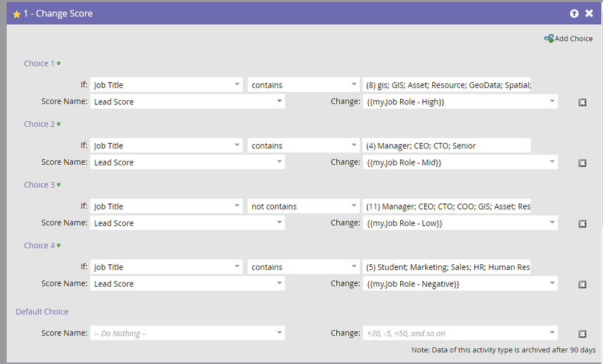Click the Choice 2 label
Viewport: 603px width, 364px height.
click(39, 124)
